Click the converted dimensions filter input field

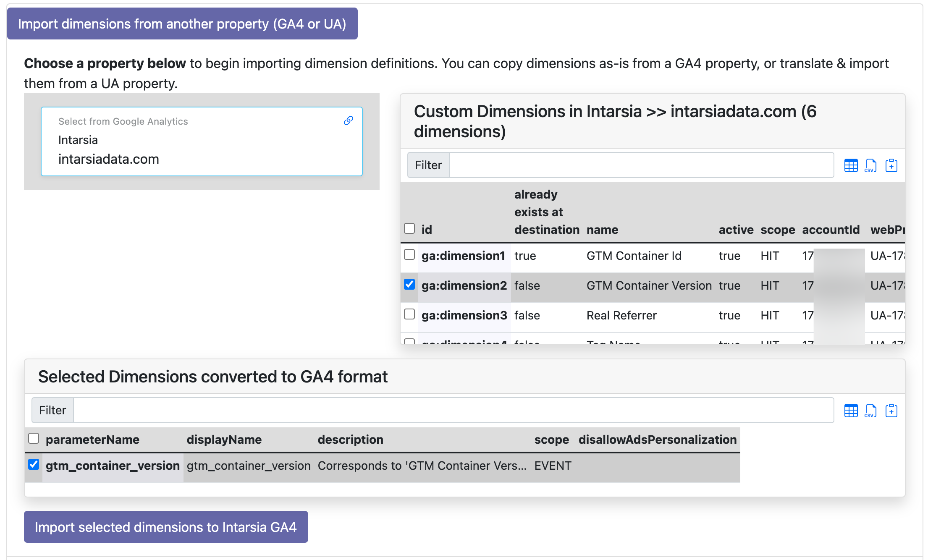420,410
